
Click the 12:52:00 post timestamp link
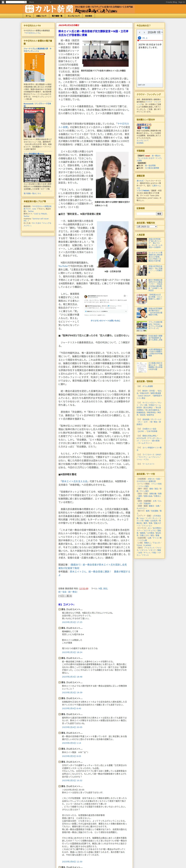[x=84, y=589]
